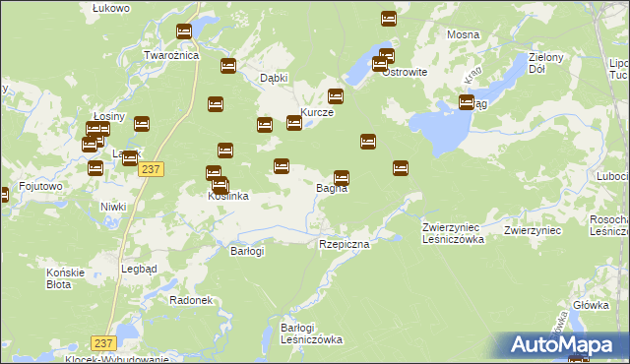Click the Łukowo village label
This screenshot has height=364, width=630.
tap(111, 8)
